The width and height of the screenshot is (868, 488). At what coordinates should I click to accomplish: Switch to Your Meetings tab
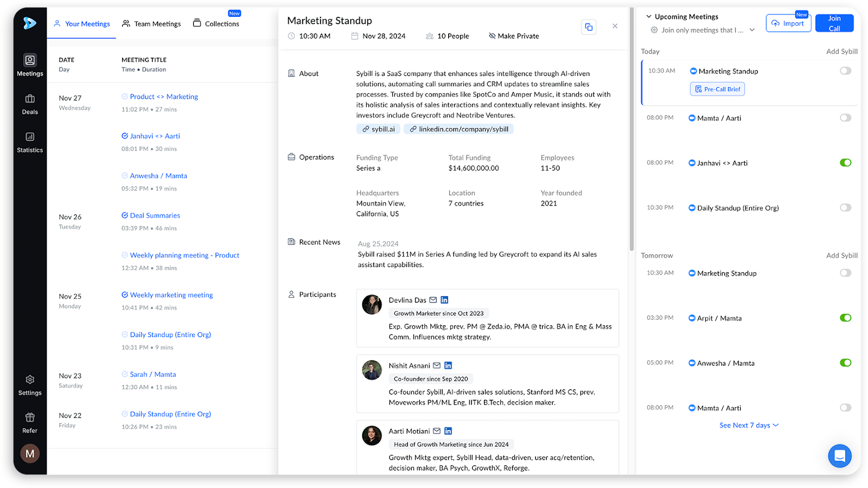82,24
